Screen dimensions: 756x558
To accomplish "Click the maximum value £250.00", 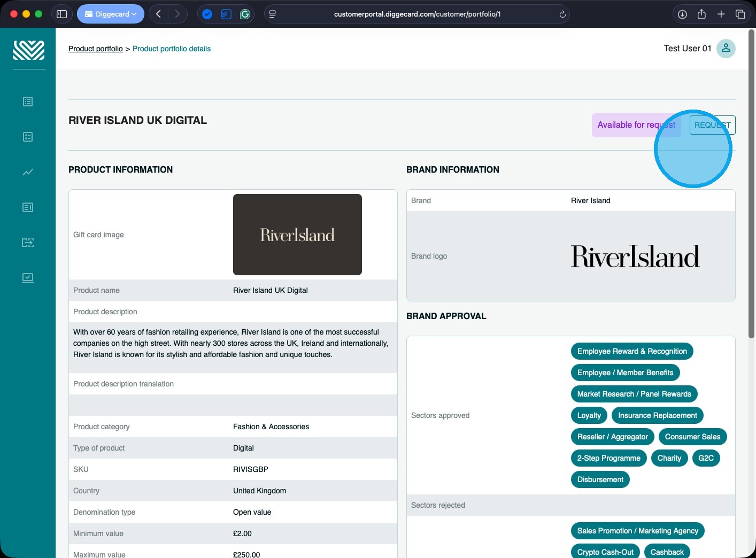I will tap(246, 554).
